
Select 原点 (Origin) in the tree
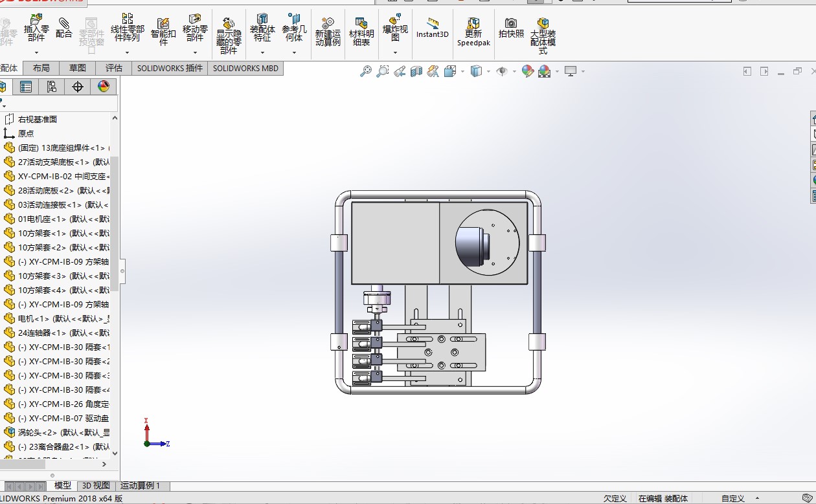[x=26, y=133]
